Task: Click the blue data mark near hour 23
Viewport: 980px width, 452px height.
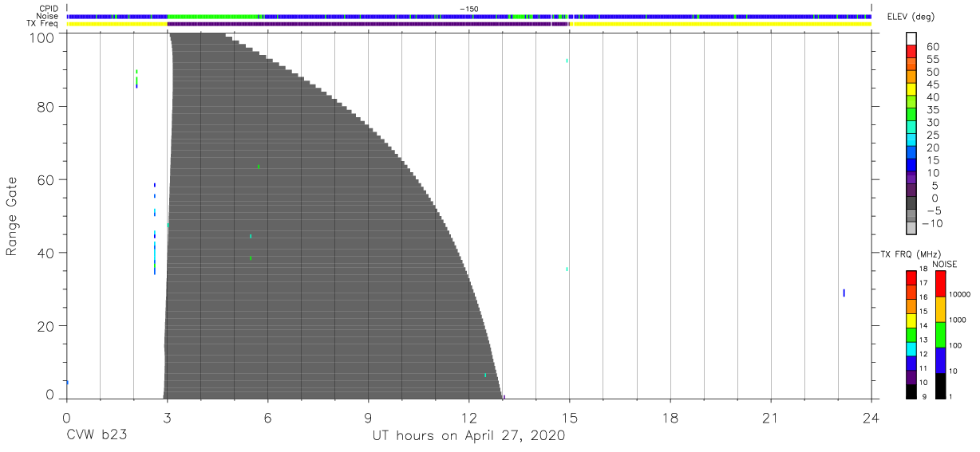Action: coord(844,293)
